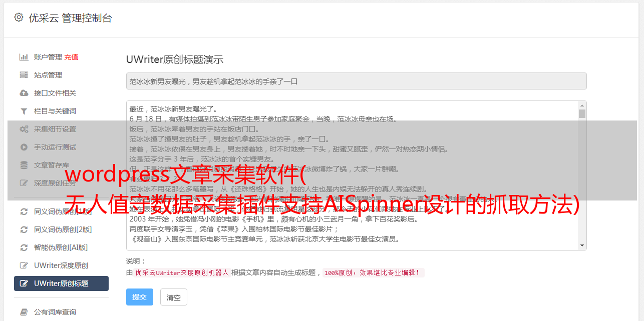This screenshot has height=321, width=644.
Task: Select the 站点管理 server icon
Action: pos(24,75)
